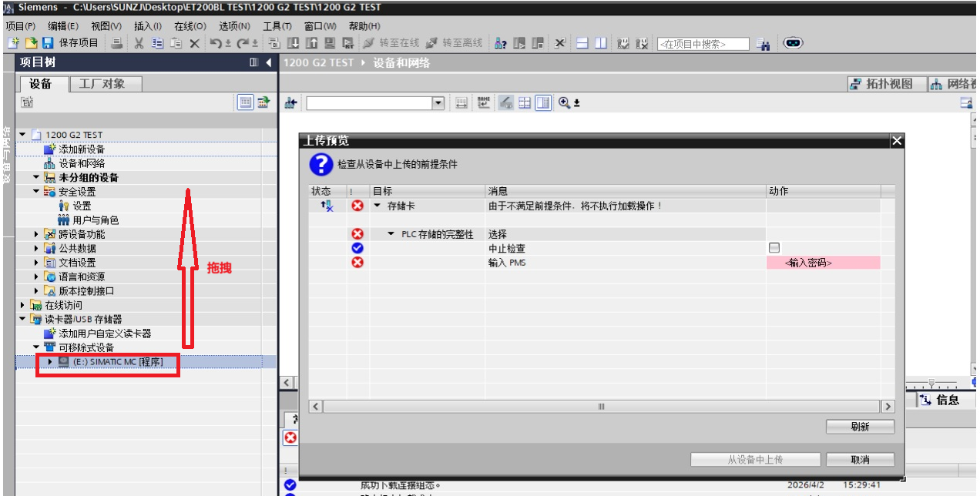The width and height of the screenshot is (980, 496).
Task: Collapse the PLC 存储的完整性 row
Action: [x=391, y=234]
